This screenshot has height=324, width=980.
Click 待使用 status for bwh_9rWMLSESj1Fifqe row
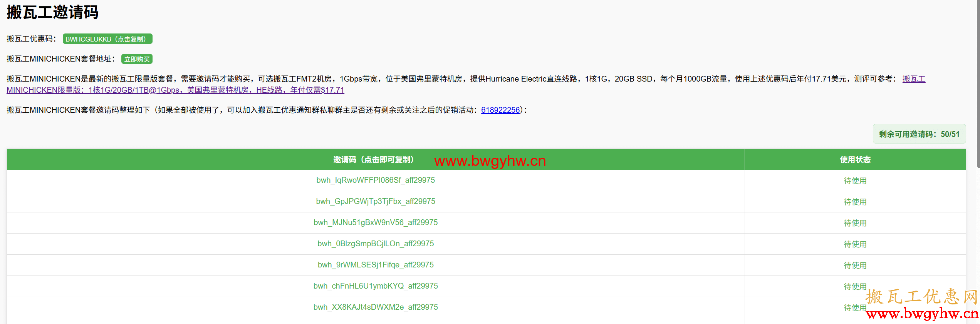click(855, 265)
